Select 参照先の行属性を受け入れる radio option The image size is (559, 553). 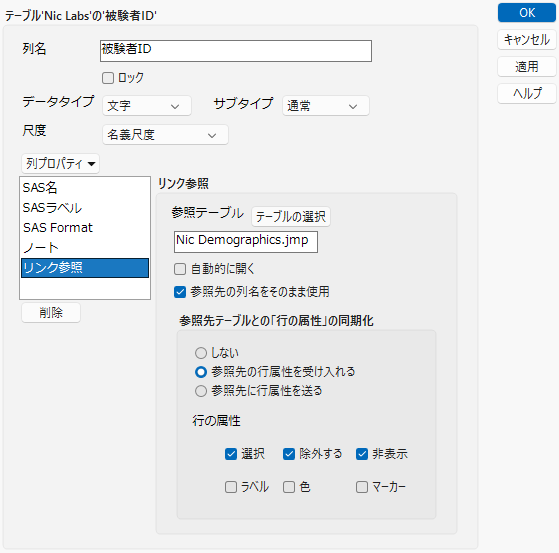[201, 372]
